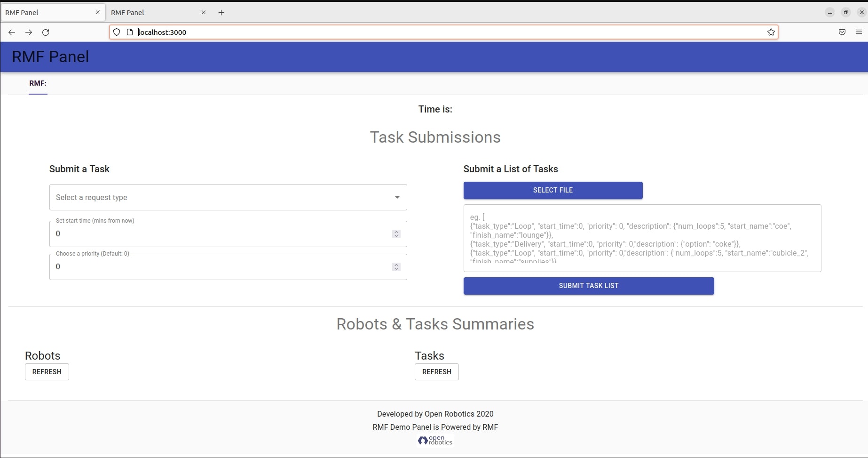This screenshot has height=458, width=868.
Task: Click the start time number stepper
Action: (x=396, y=234)
